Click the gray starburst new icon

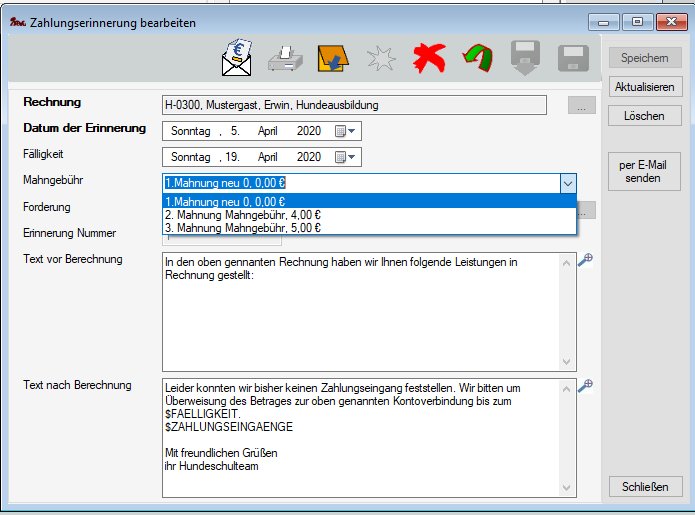381,61
